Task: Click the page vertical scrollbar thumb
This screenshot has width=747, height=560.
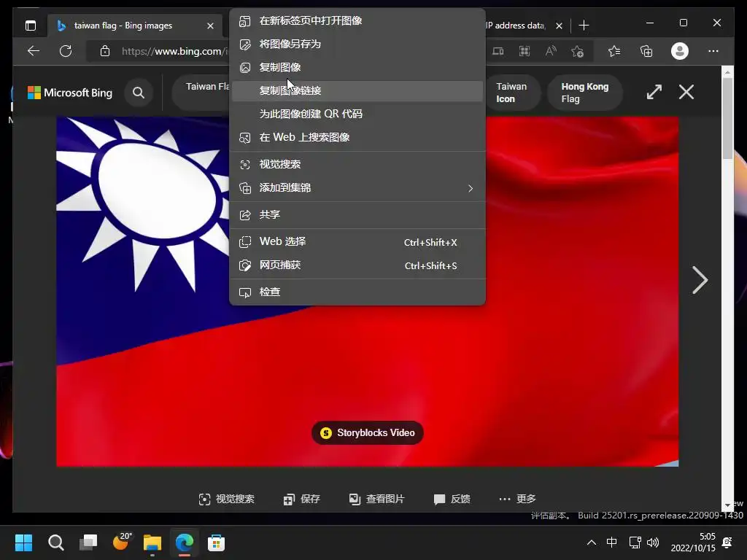Action: tap(727, 118)
